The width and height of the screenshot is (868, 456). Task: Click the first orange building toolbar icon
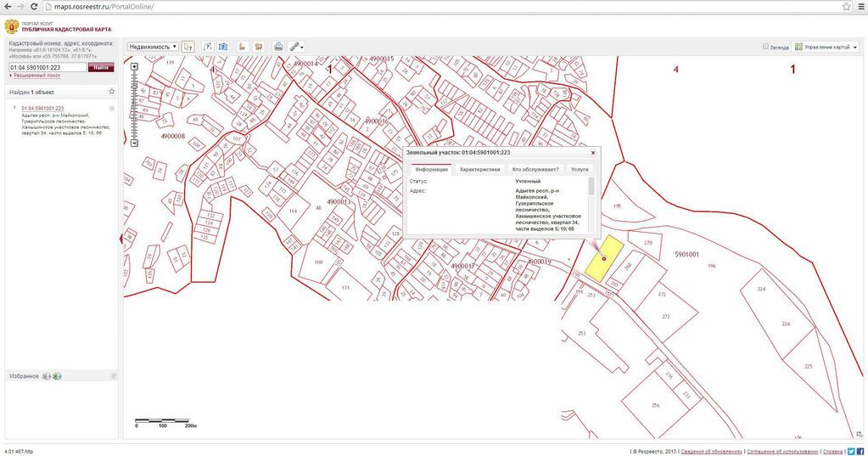point(243,47)
